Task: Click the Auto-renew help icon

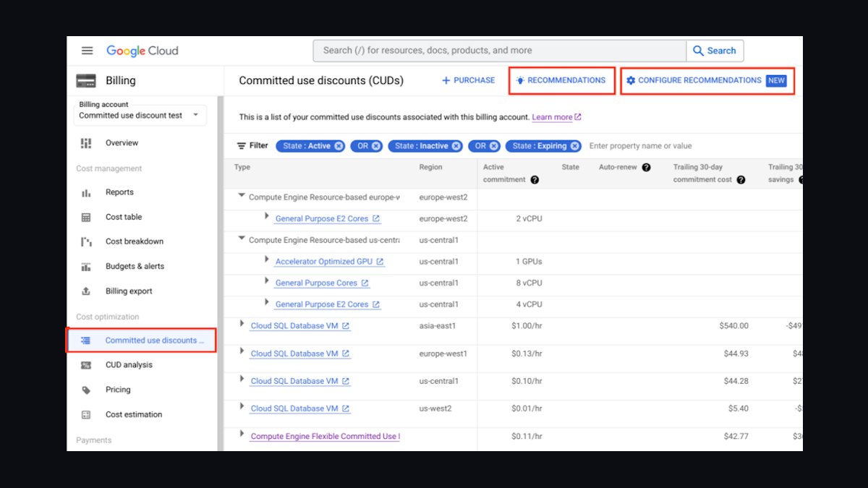Action: pyautogui.click(x=647, y=167)
